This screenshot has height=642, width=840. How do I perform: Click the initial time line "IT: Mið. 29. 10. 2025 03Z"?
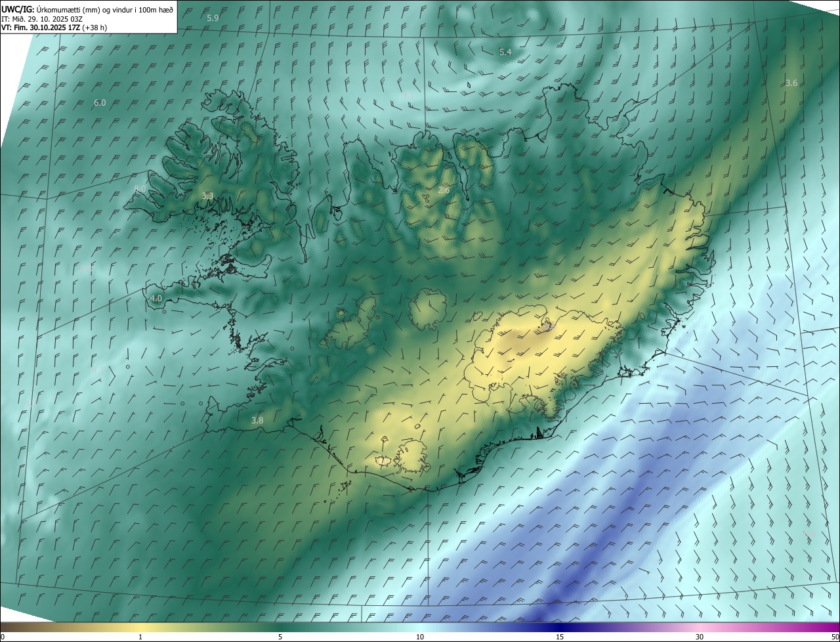[x=42, y=18]
